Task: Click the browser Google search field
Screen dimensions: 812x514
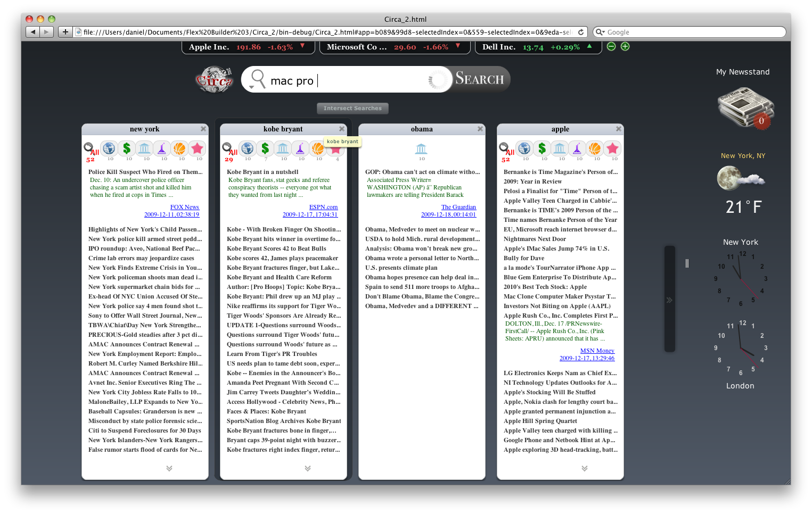Action: tap(690, 32)
